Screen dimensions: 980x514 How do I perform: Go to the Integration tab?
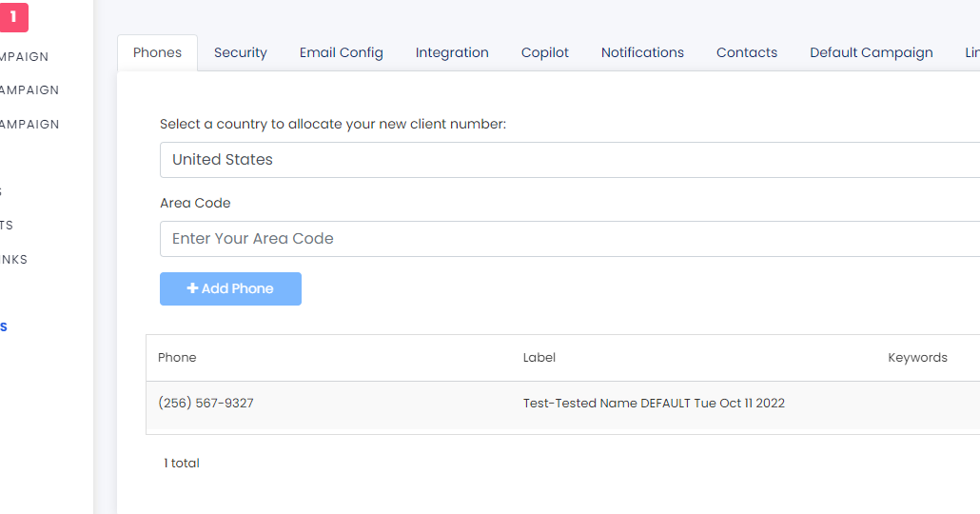click(452, 52)
